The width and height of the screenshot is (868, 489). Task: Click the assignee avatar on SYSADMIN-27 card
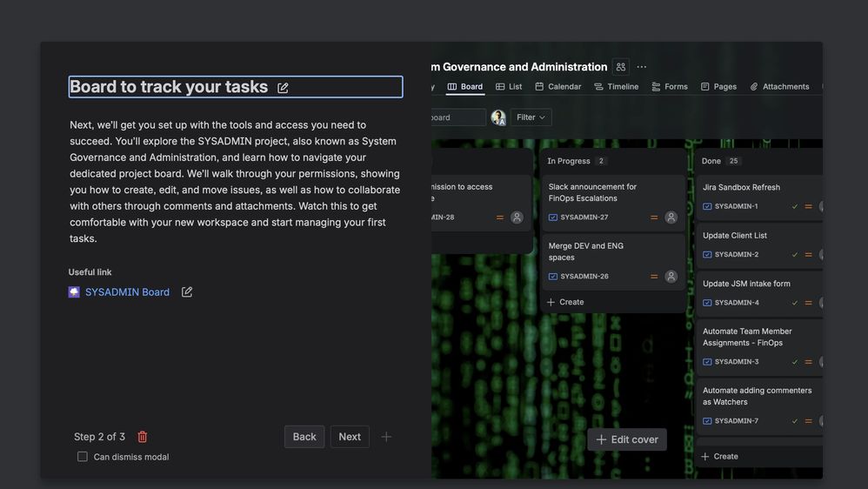[671, 218]
